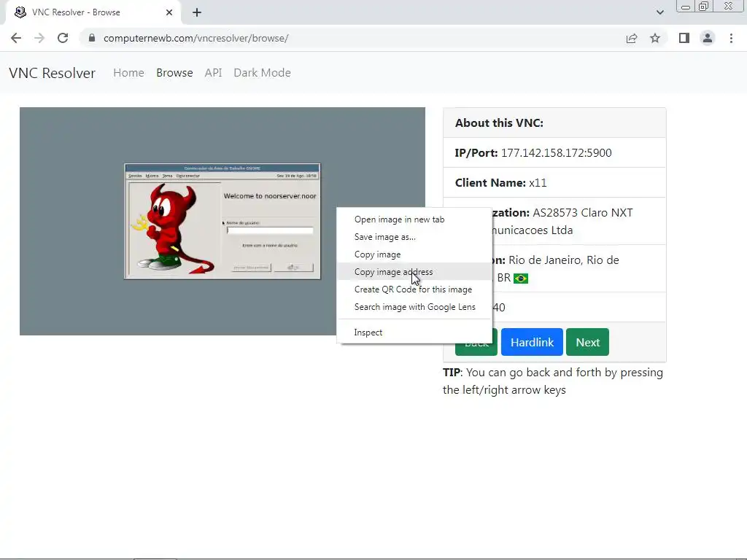Bookmark this page with the star icon
Viewport: 747px width, 560px height.
coord(655,38)
